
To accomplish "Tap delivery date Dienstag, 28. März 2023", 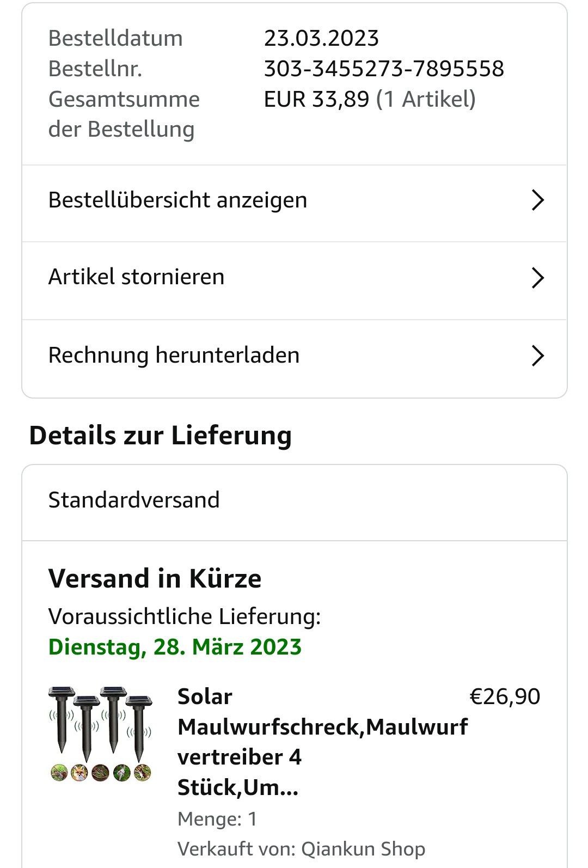I will pyautogui.click(x=175, y=647).
